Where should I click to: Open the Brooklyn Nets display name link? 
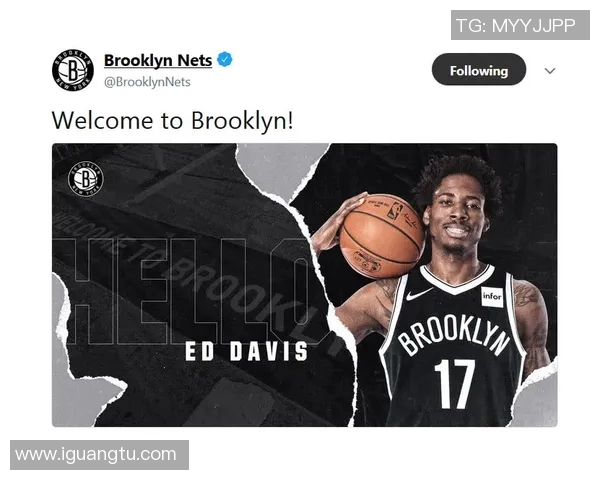tap(158, 60)
